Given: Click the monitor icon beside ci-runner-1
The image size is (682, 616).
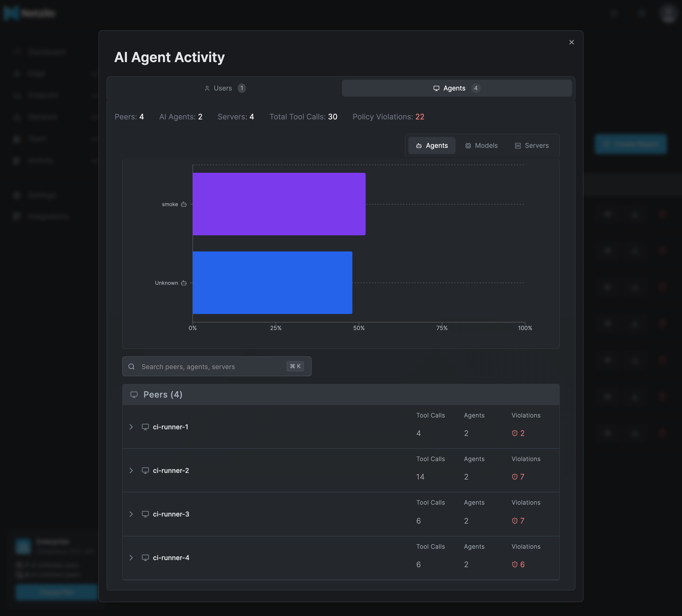Looking at the screenshot, I should pos(145,427).
